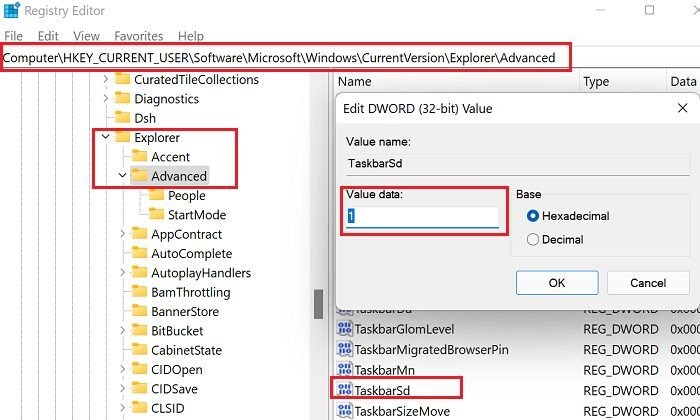The image size is (700, 420).
Task: Click OK to confirm the DWORD value
Action: point(557,283)
